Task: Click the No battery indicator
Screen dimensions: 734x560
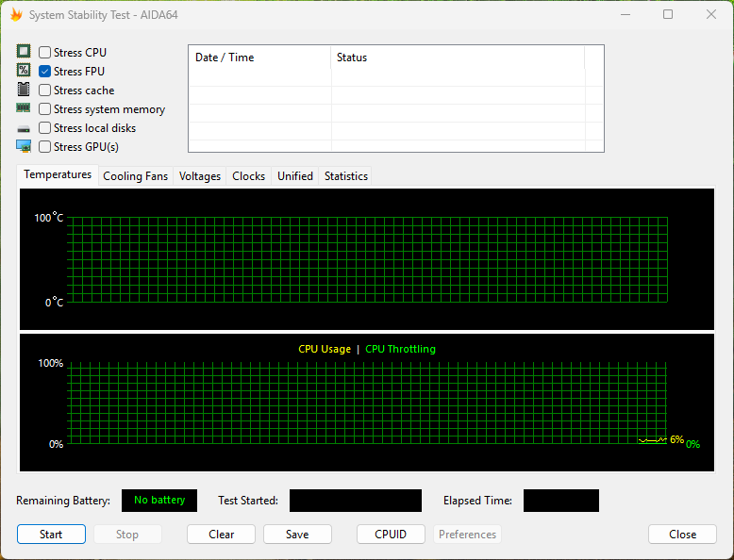Action: (159, 500)
